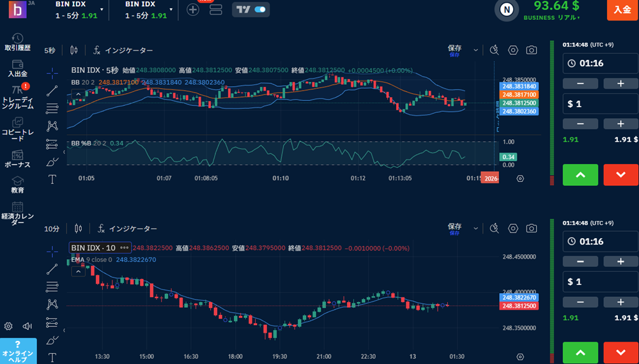Collapse upper chart indicator legend
The height and width of the screenshot is (364, 639).
click(78, 95)
